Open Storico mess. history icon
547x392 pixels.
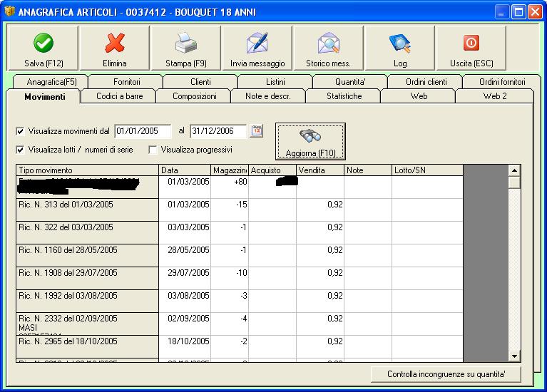tap(328, 43)
